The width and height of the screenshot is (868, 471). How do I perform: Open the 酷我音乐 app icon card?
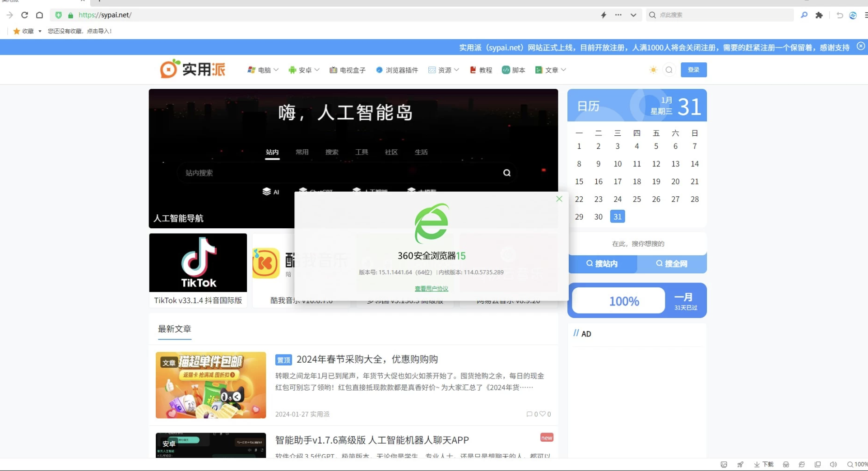click(x=266, y=263)
